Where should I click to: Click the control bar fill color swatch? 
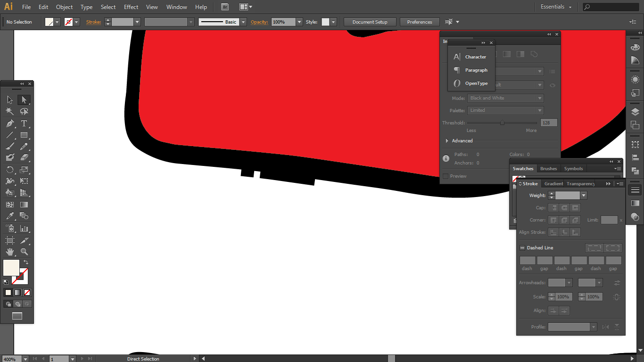pyautogui.click(x=50, y=22)
